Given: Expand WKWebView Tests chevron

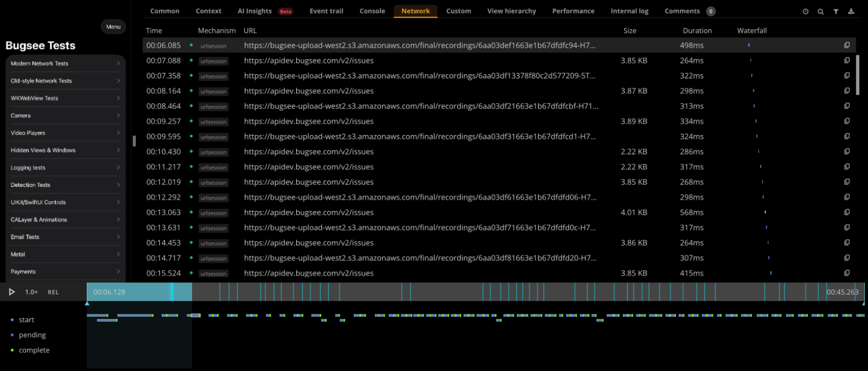Looking at the screenshot, I should (x=118, y=98).
